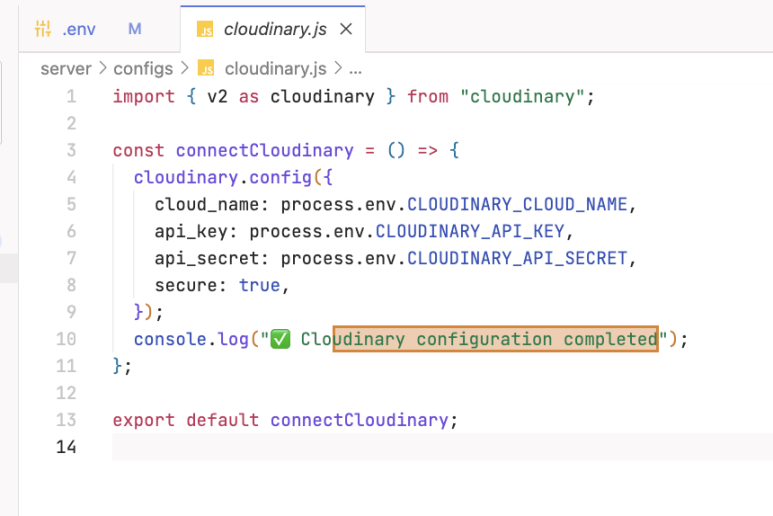
Task: Open the server breadcrumb segment
Action: click(x=66, y=69)
